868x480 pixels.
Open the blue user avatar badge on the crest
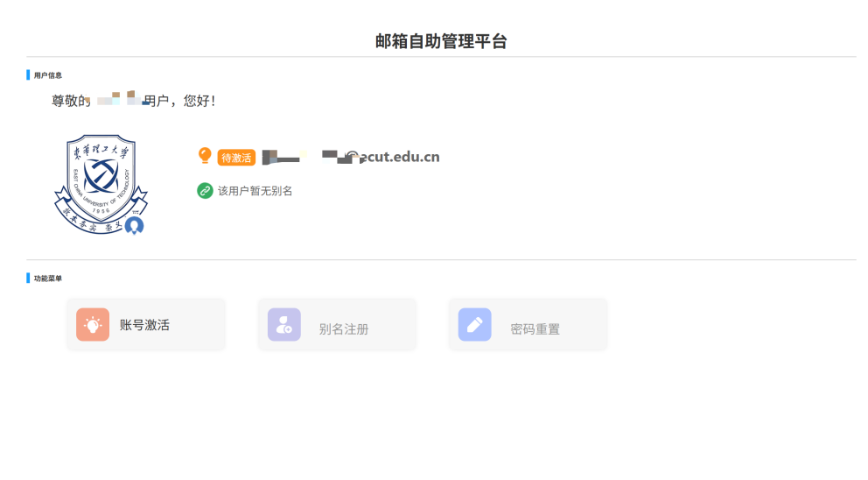pos(134,226)
